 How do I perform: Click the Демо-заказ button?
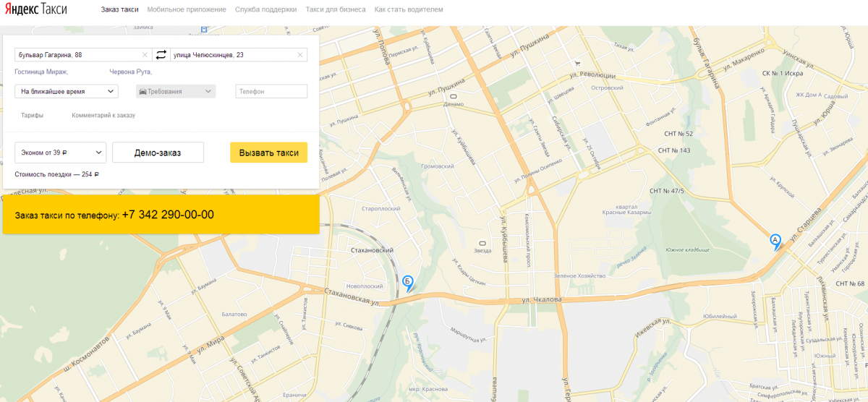point(158,153)
